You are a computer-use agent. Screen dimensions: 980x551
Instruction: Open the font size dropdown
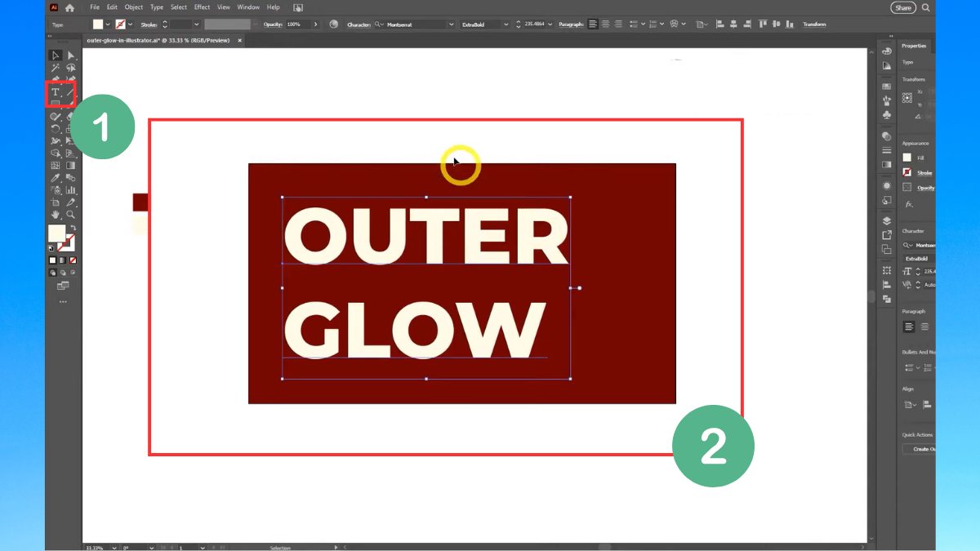pos(550,24)
